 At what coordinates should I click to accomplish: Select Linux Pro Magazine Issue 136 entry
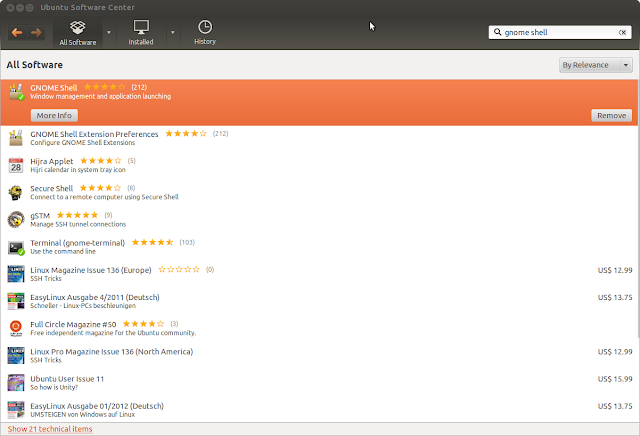pyautogui.click(x=319, y=356)
